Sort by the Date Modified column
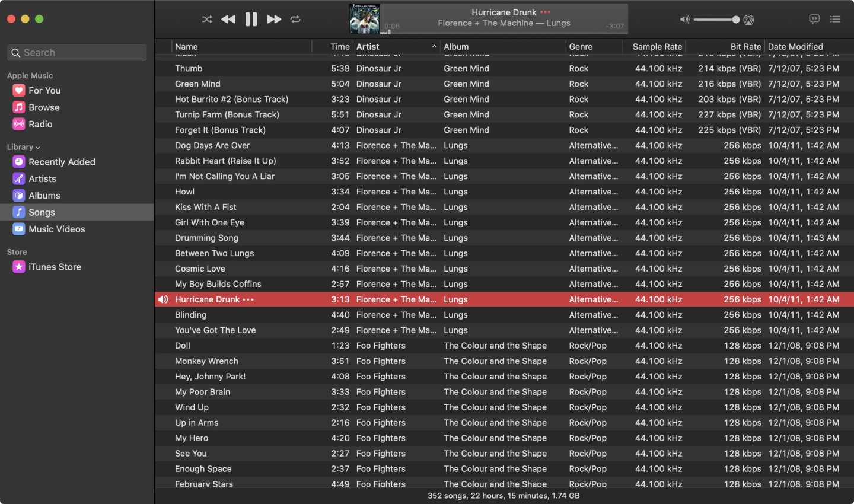This screenshot has width=854, height=504. click(795, 47)
